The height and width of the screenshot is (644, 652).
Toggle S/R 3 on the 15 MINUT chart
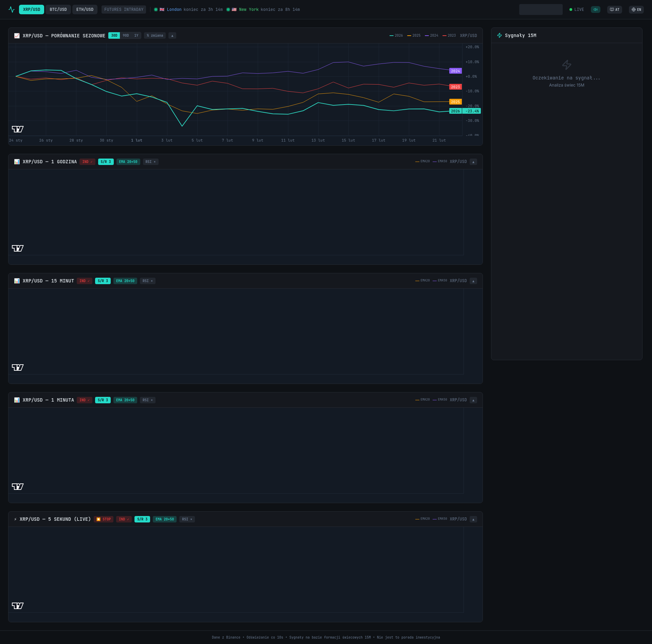tap(103, 281)
